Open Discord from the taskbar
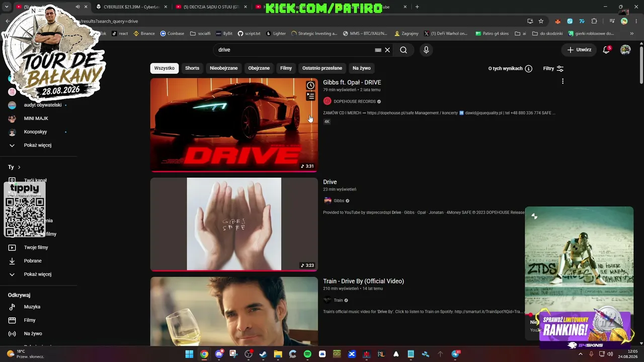 [x=219, y=354]
